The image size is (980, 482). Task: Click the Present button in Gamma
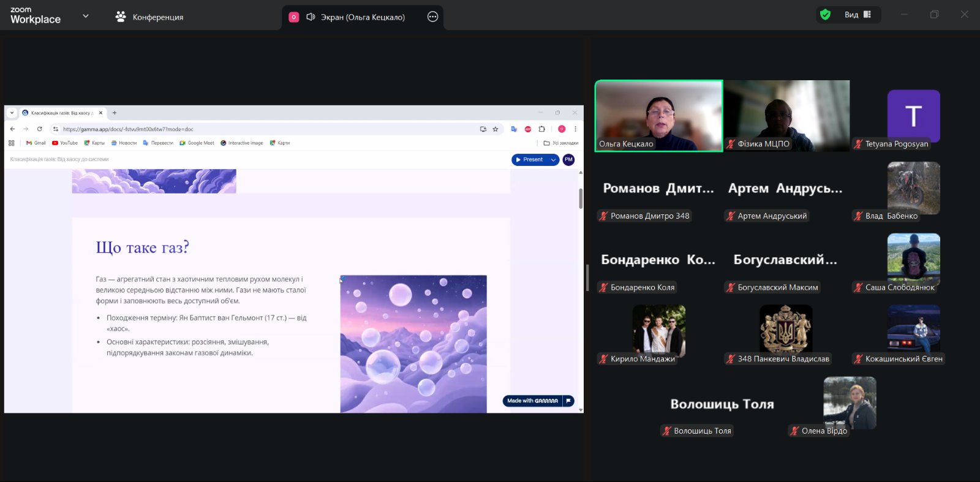click(x=530, y=160)
